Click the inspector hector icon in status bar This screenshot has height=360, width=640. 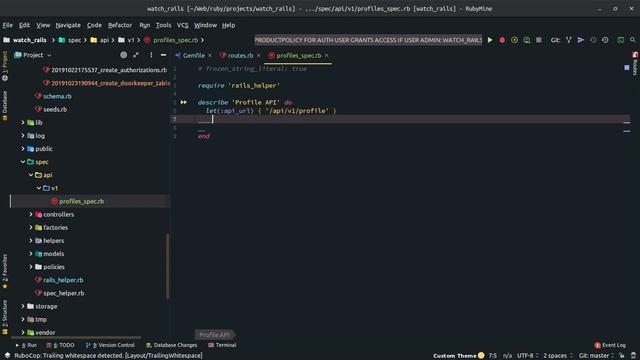[633, 356]
